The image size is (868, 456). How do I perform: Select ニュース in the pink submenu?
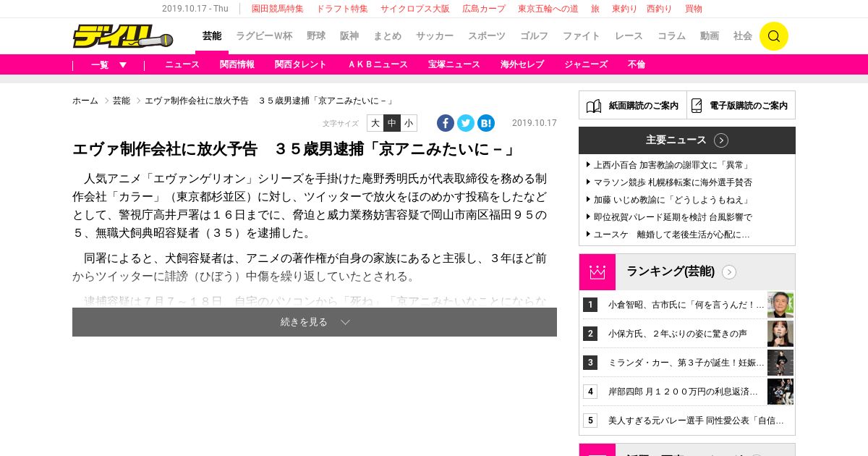[182, 64]
